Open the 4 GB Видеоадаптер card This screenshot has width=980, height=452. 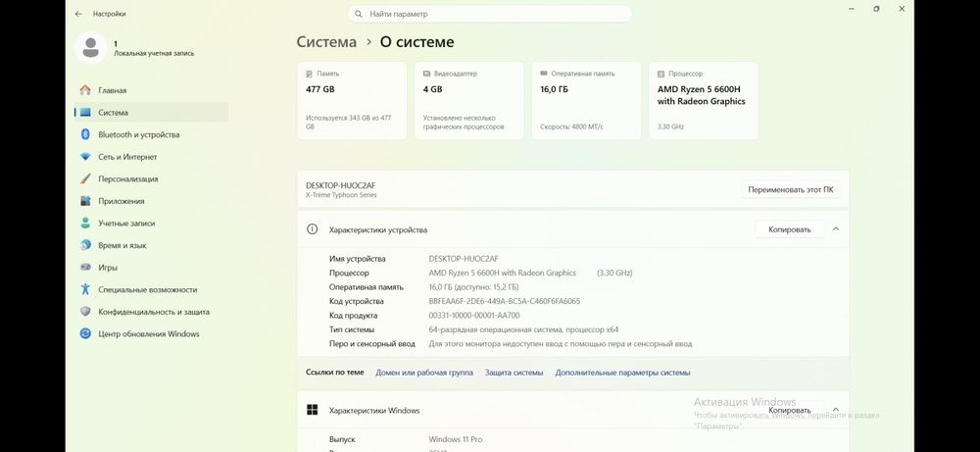coord(469,101)
